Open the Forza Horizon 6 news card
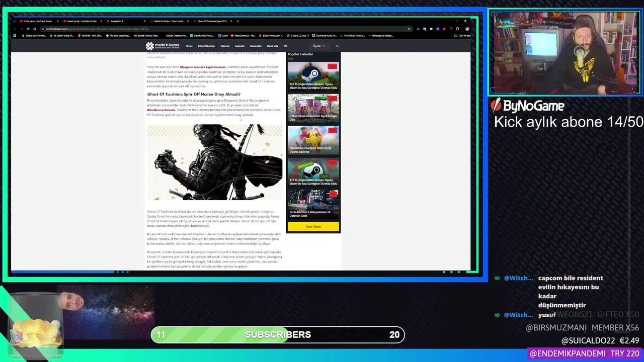 click(x=313, y=204)
